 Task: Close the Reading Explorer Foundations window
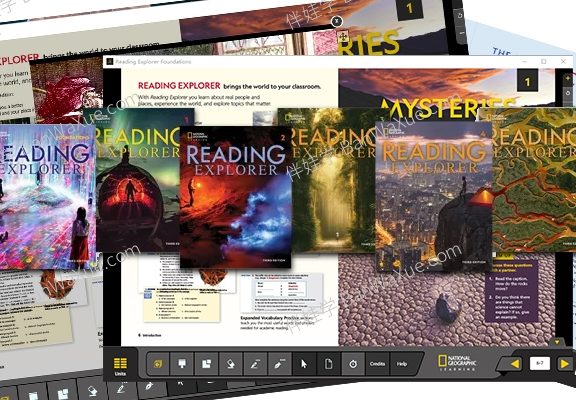tap(564, 61)
